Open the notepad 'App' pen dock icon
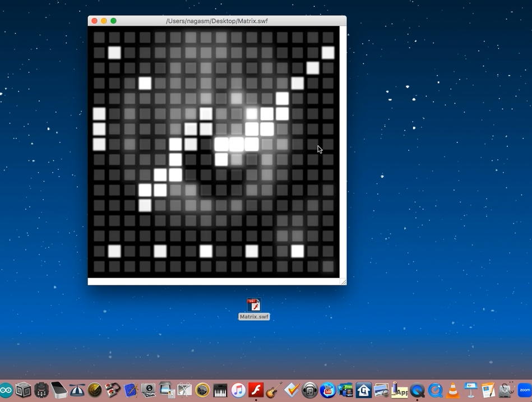 [399, 390]
